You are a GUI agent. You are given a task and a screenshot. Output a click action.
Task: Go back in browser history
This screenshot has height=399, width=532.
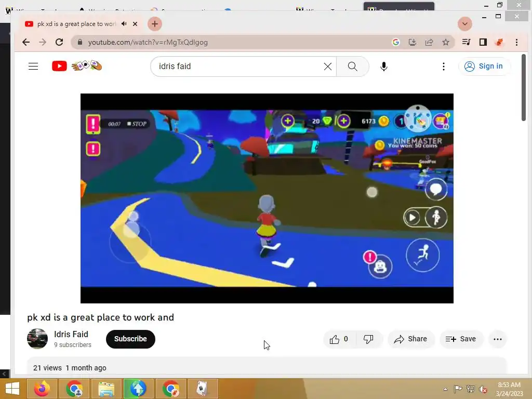26,42
